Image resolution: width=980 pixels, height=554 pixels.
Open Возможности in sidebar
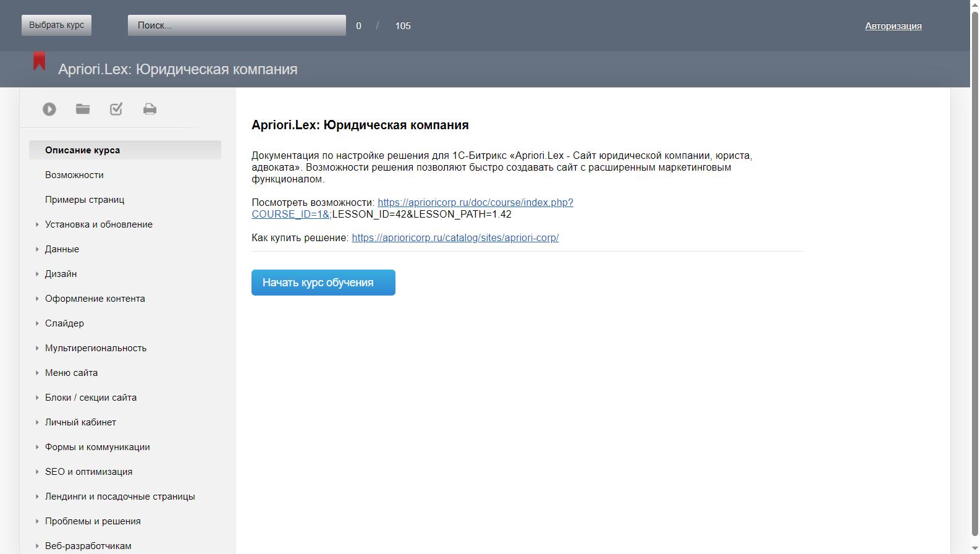click(x=74, y=175)
